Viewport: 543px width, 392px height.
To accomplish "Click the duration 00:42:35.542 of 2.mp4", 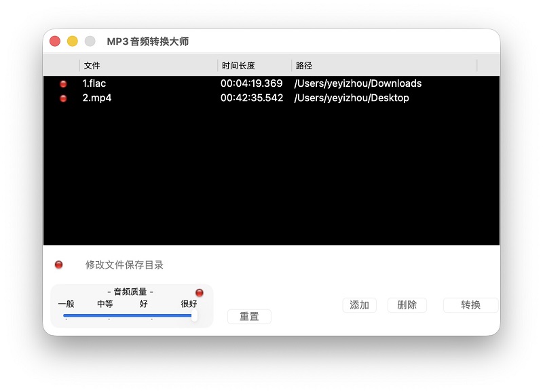I will click(251, 98).
